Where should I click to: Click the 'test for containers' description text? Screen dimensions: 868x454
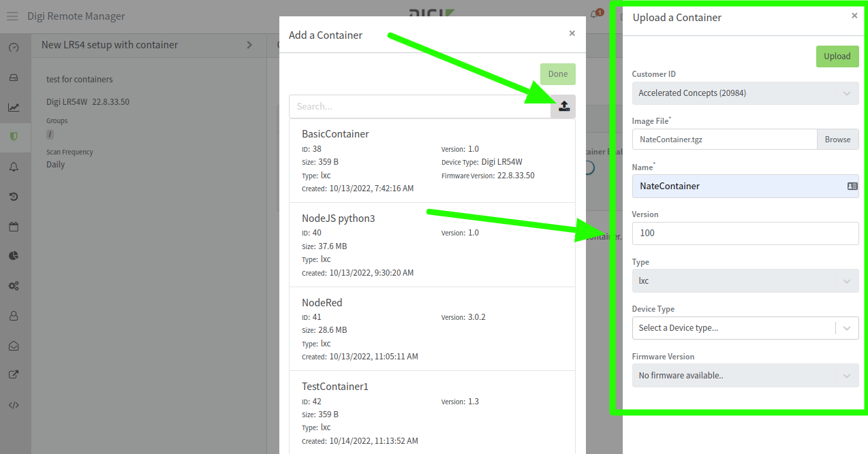pyautogui.click(x=80, y=80)
